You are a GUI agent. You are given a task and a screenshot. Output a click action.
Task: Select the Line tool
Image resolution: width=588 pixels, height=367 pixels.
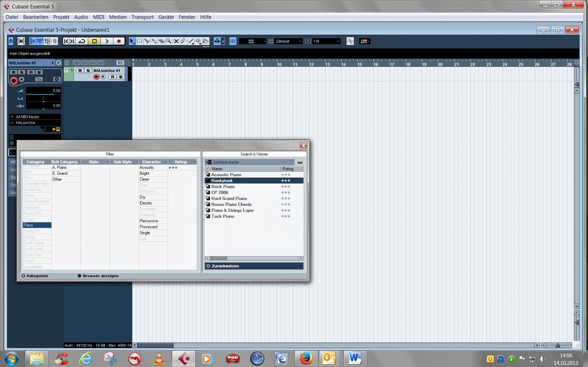(x=191, y=41)
